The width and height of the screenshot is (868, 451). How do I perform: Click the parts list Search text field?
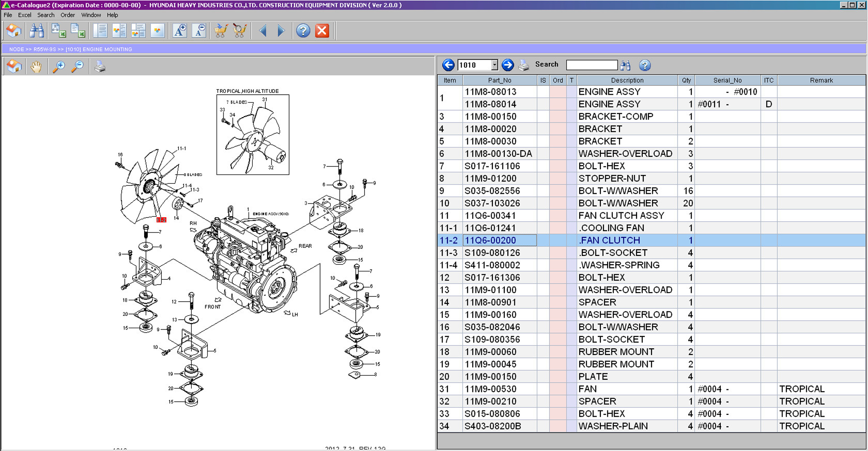591,65
